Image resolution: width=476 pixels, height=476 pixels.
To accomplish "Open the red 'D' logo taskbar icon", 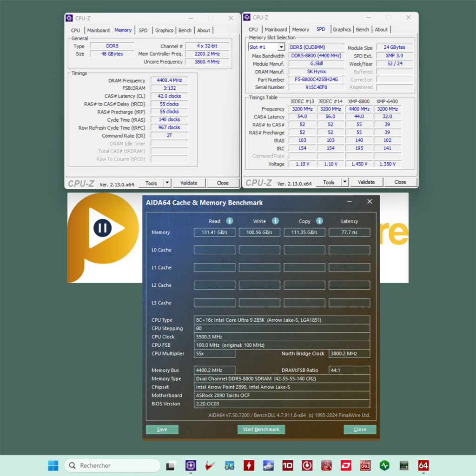I will (x=346, y=465).
